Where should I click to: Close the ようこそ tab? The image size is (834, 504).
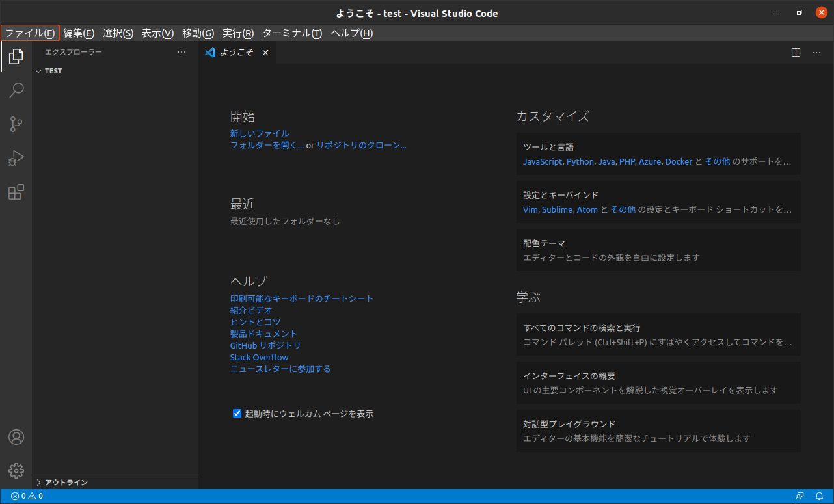265,53
